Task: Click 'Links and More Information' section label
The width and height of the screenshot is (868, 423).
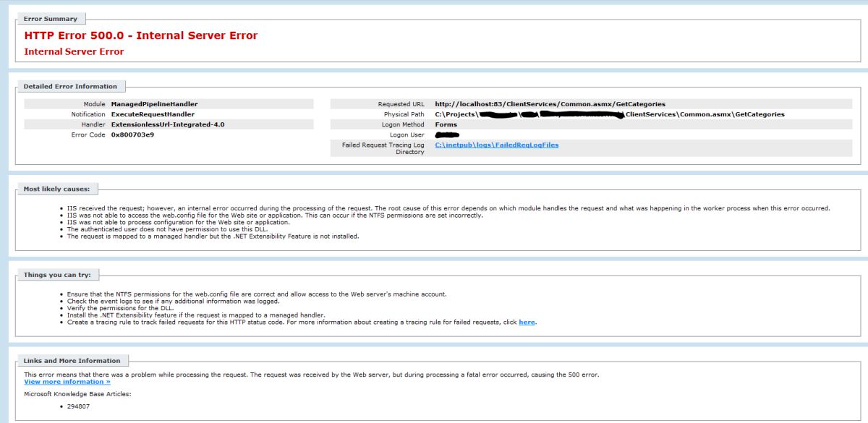Action: pos(72,360)
